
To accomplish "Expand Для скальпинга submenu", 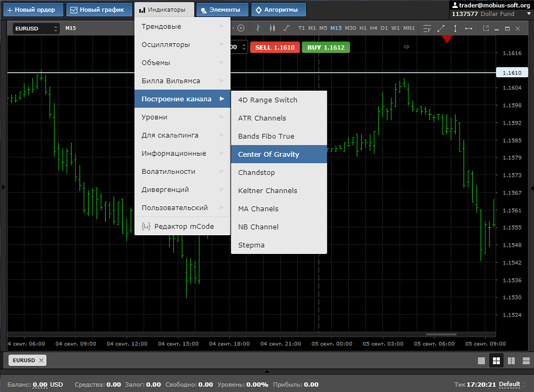I will [x=182, y=135].
